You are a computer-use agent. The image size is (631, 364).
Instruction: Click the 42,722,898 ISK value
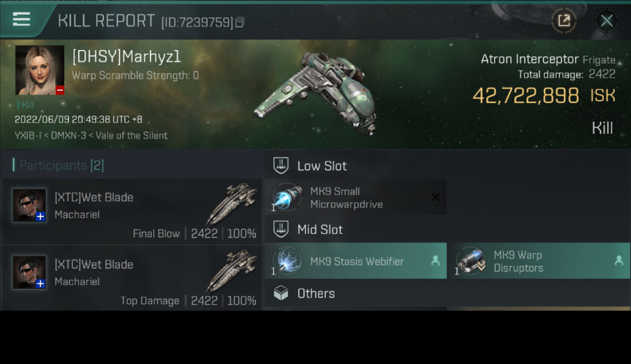[544, 96]
